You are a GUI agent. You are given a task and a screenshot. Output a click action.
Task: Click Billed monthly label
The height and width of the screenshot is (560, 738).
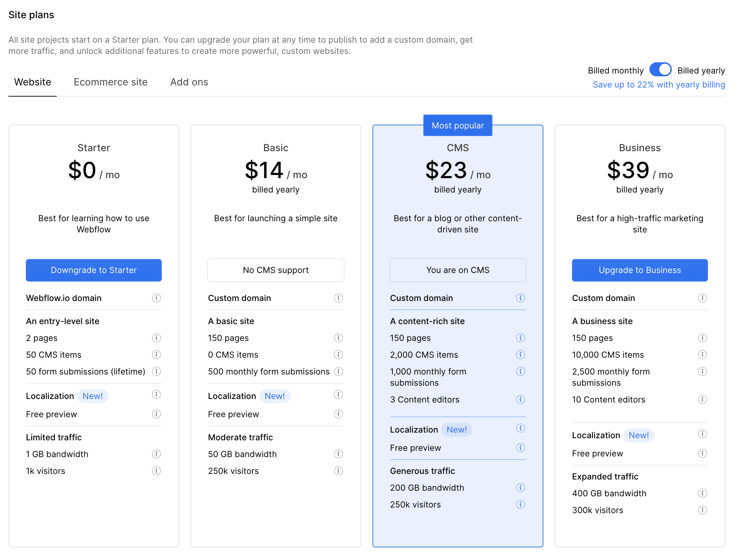click(x=616, y=71)
